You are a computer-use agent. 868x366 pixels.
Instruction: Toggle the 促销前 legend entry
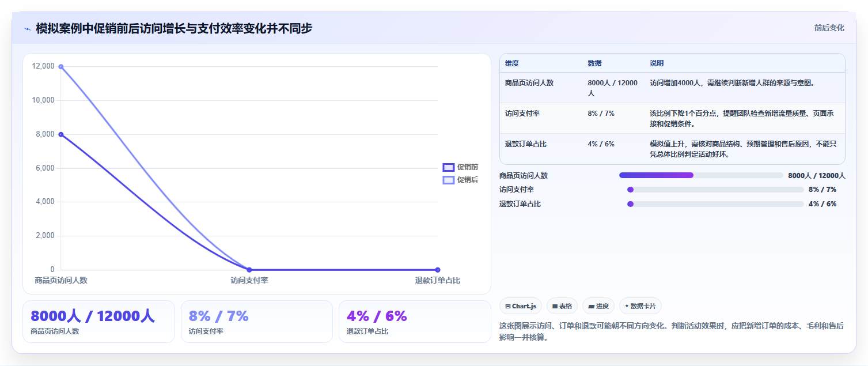[x=460, y=167]
